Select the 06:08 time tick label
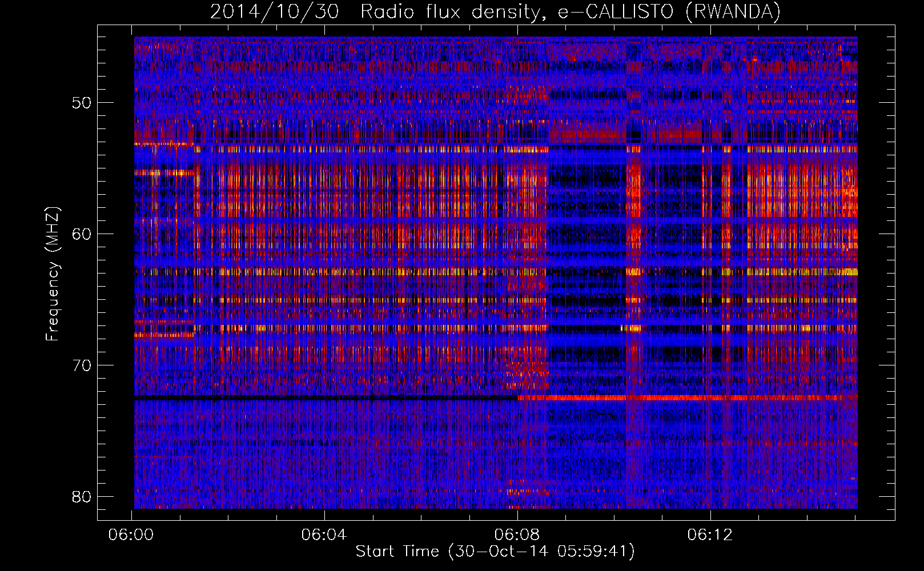 pyautogui.click(x=517, y=535)
